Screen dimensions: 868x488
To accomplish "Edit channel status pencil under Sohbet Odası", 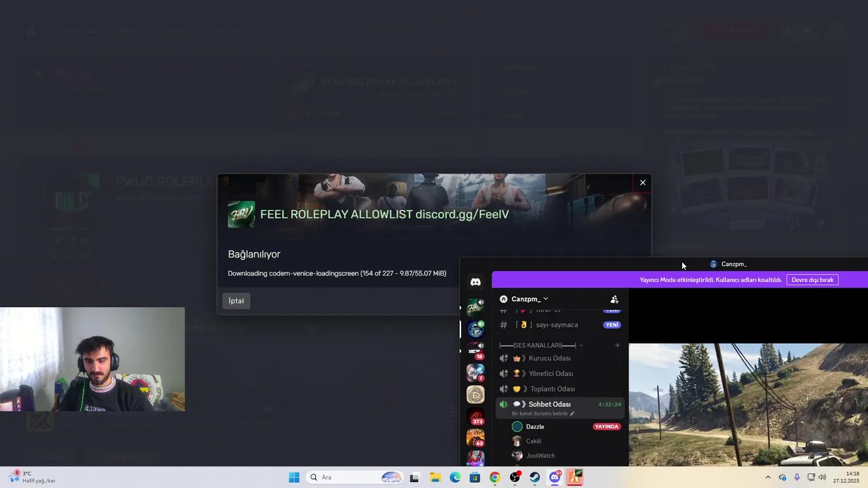I will pyautogui.click(x=572, y=413).
